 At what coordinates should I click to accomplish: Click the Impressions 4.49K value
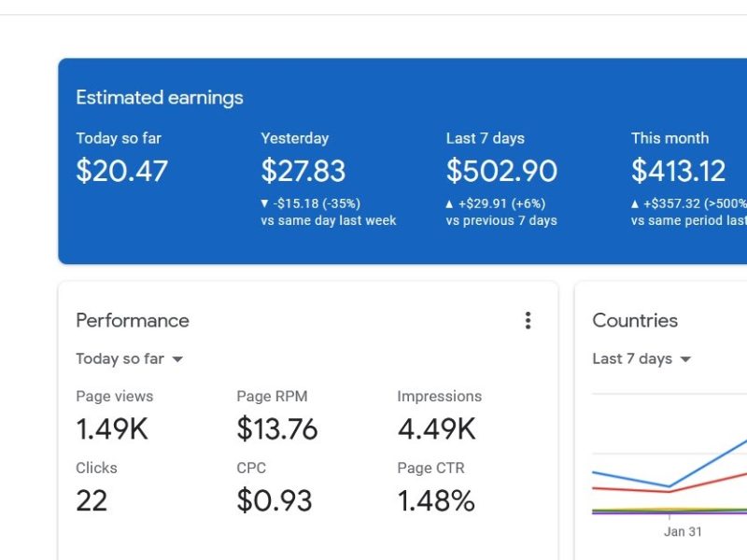[x=436, y=428]
